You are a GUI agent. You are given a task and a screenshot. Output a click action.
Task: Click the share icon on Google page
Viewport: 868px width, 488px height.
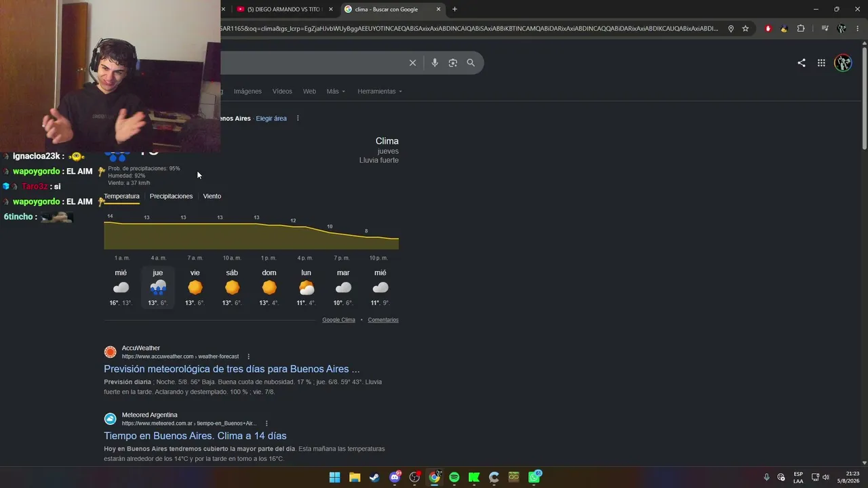click(x=802, y=62)
